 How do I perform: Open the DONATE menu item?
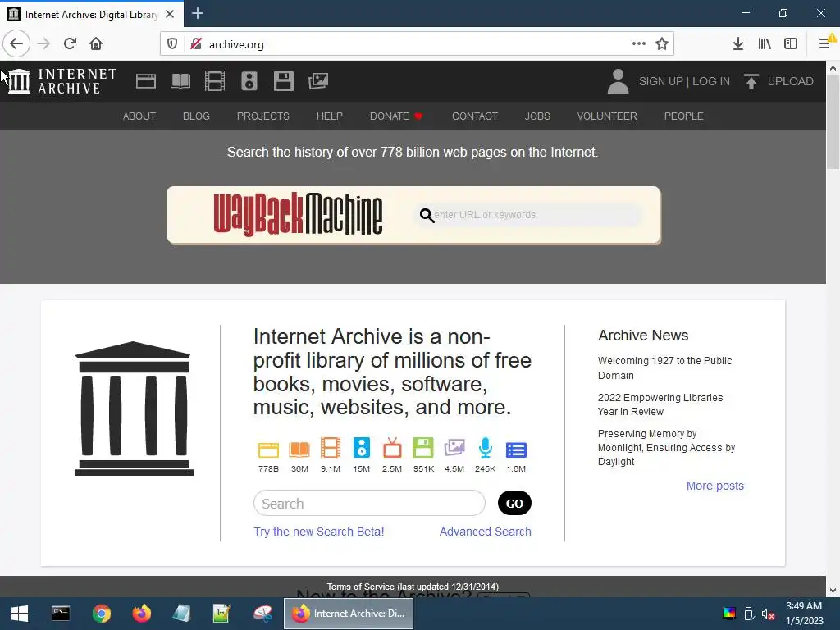(396, 116)
